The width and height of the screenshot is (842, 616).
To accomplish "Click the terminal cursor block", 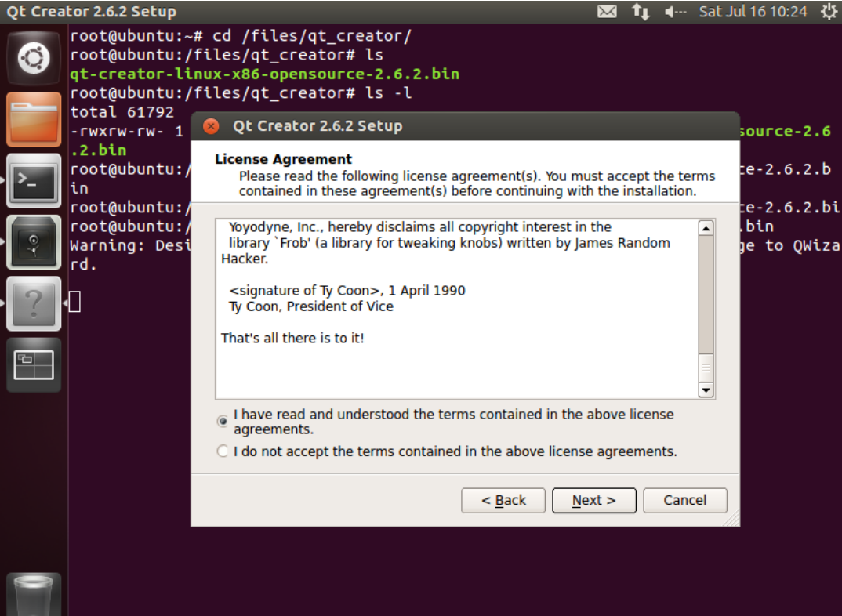I will [75, 302].
